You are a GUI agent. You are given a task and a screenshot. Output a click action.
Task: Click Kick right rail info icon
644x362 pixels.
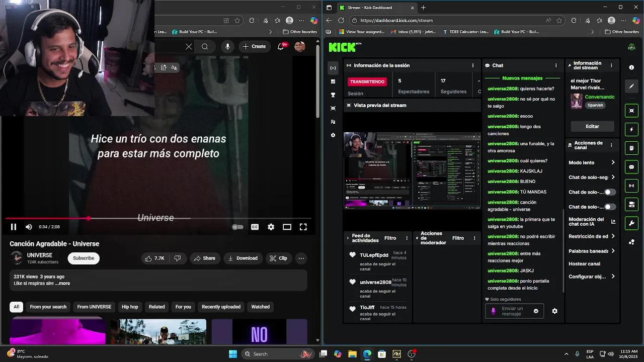click(631, 67)
